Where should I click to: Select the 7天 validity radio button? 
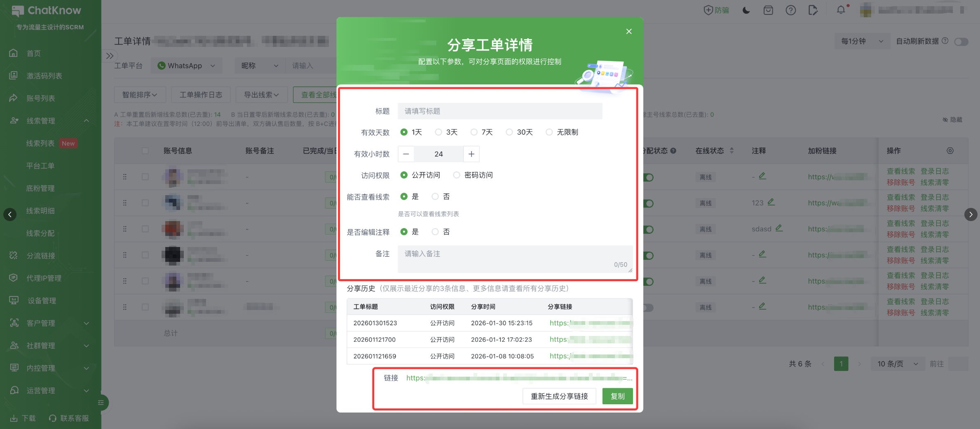[474, 132]
